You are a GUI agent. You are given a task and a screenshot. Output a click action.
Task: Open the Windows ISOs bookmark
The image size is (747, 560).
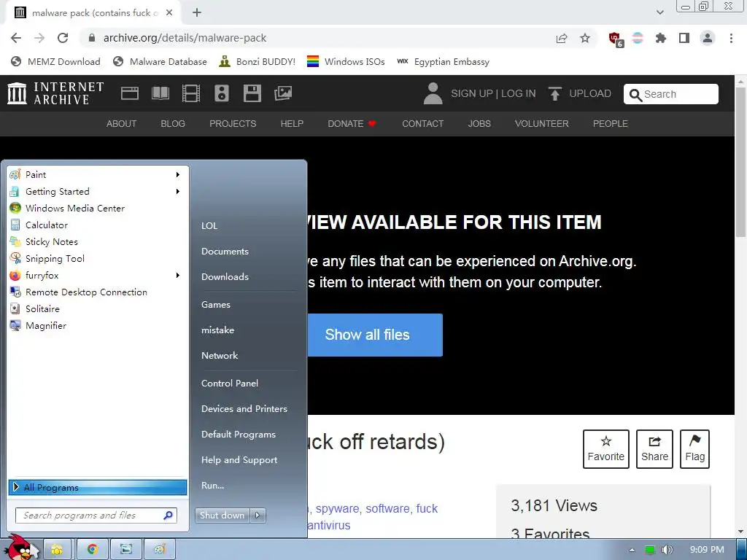346,62
